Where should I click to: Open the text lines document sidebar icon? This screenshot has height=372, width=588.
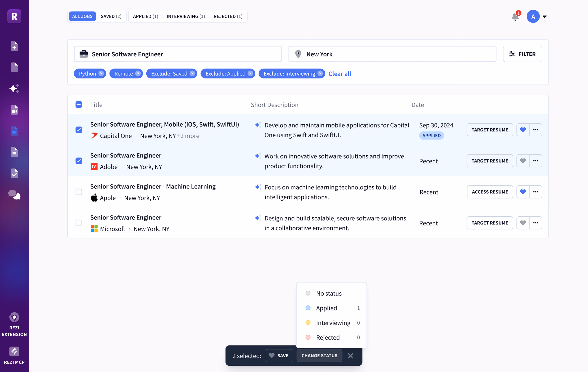point(14,152)
